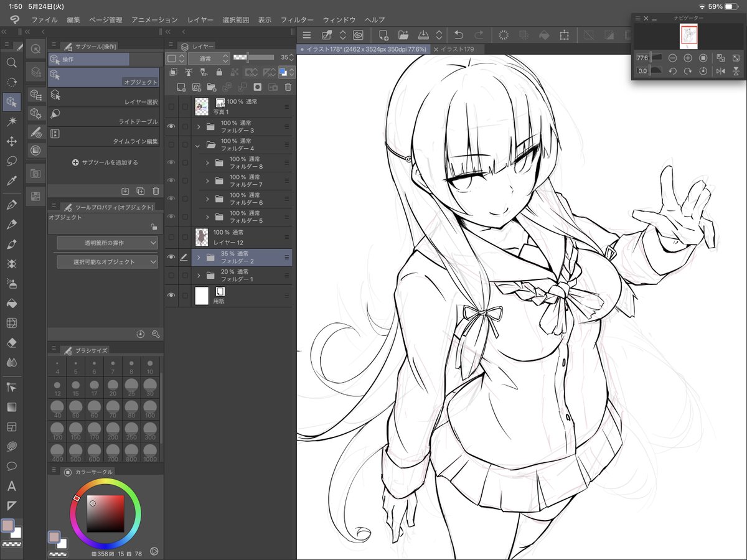
Task: Select the Fill tool
Action: pos(11,303)
